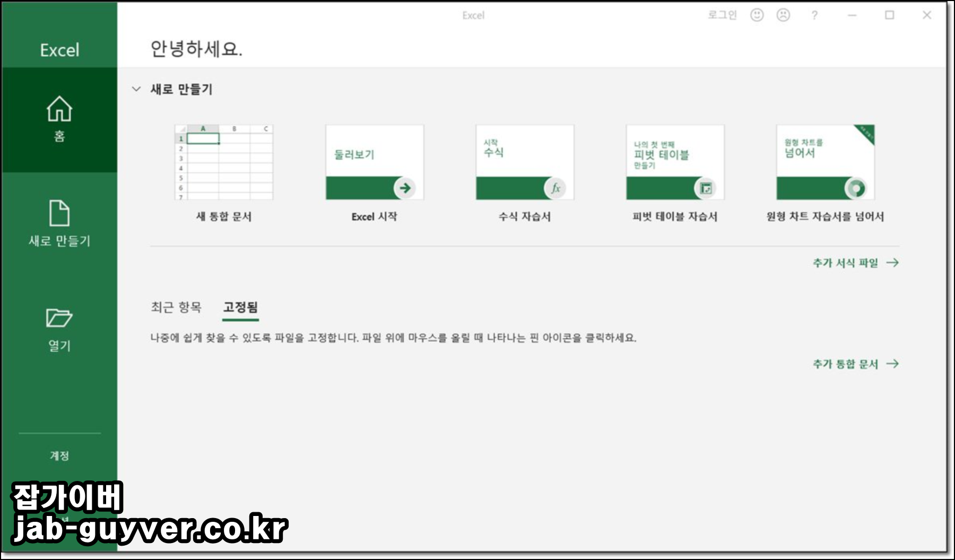Click the Excel 시작 label text
Screen dimensions: 955x560
coord(374,216)
